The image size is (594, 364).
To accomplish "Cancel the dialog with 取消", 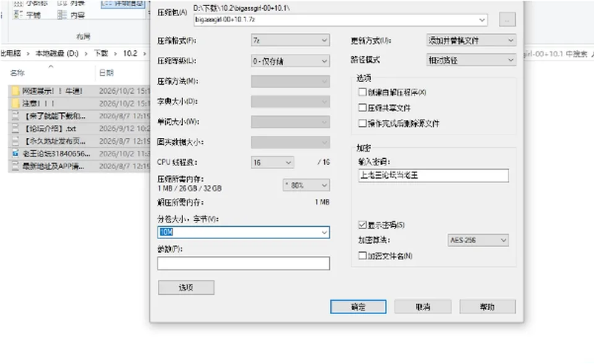I will click(x=423, y=307).
